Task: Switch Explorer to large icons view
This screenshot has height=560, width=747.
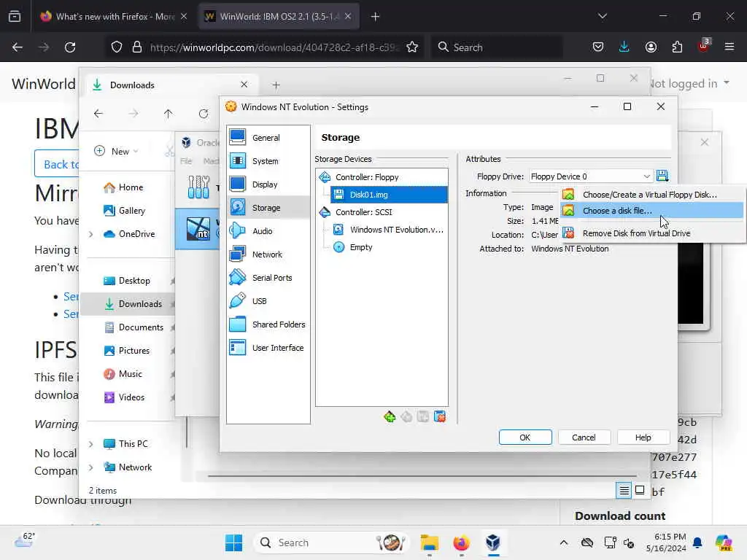Action: [x=640, y=491]
